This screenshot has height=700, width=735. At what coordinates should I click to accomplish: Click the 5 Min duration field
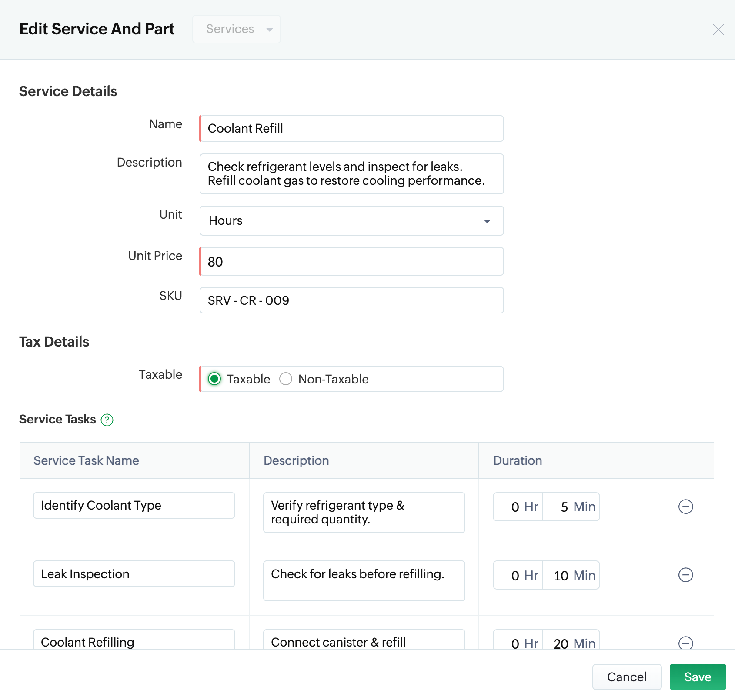coord(571,507)
